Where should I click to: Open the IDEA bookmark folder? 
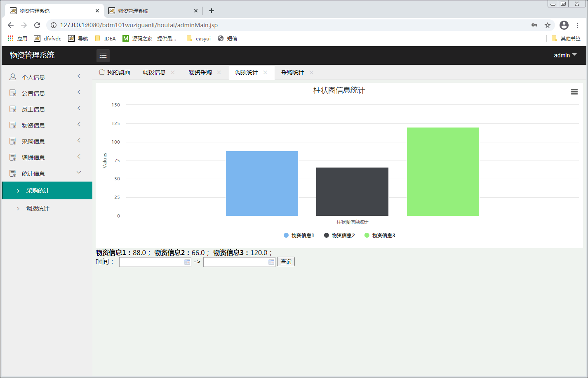[105, 38]
